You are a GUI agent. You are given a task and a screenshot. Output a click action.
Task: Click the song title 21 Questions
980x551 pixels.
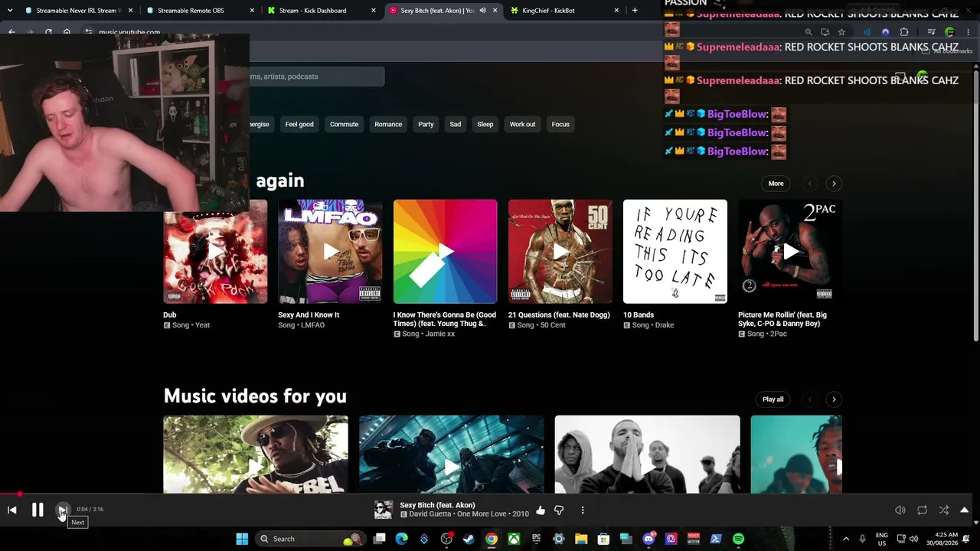tap(559, 315)
